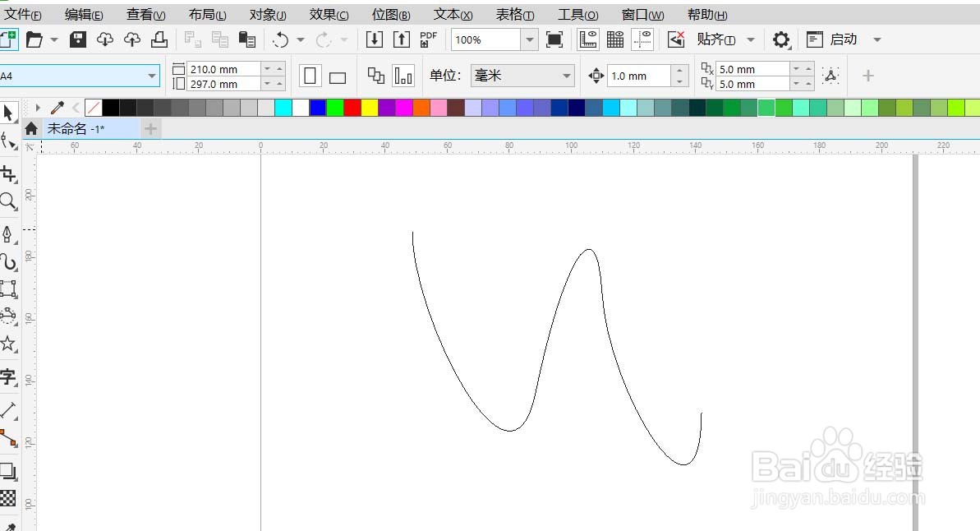The height and width of the screenshot is (531, 980).
Task: Add a new document tab
Action: pos(150,129)
